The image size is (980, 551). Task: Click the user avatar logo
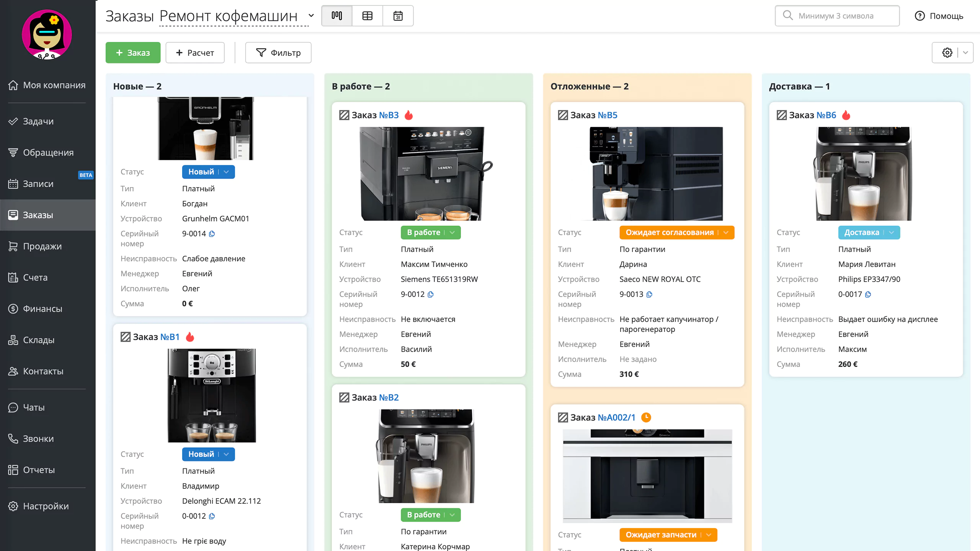[x=47, y=34]
